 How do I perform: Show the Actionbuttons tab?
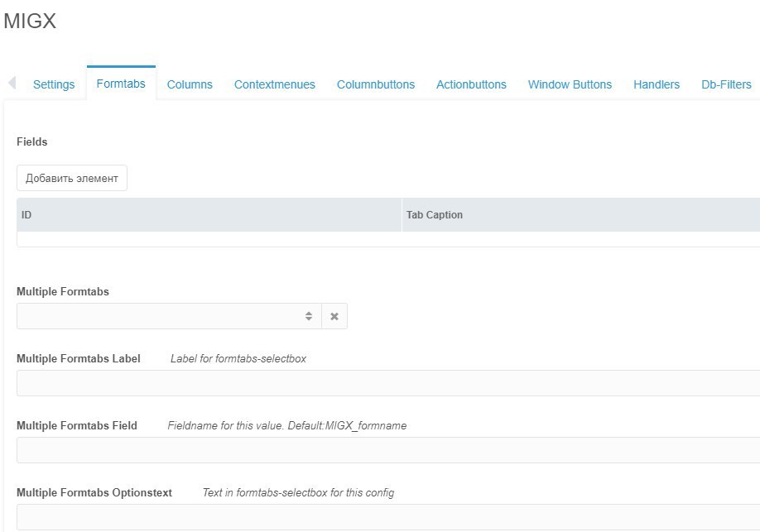click(x=471, y=84)
